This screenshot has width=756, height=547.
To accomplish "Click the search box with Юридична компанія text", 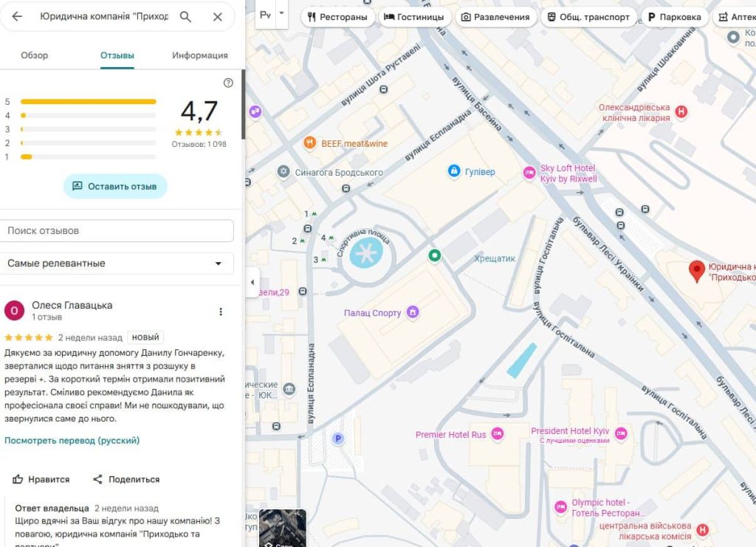I will [104, 16].
